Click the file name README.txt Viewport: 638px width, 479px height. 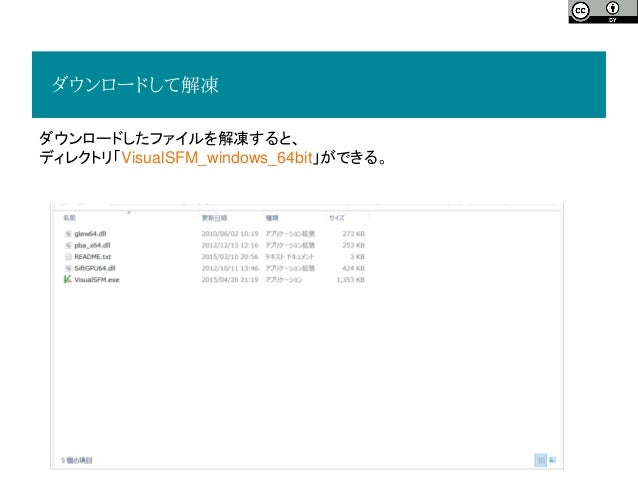93,256
